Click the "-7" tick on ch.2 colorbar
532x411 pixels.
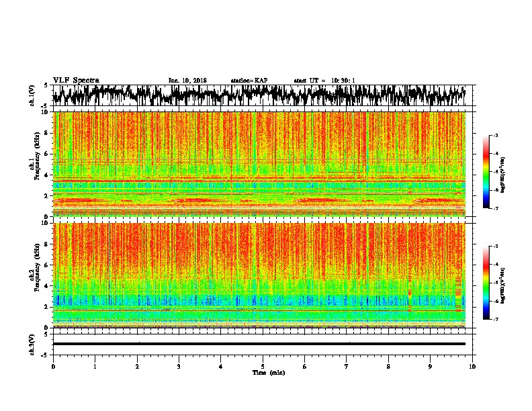495,319
